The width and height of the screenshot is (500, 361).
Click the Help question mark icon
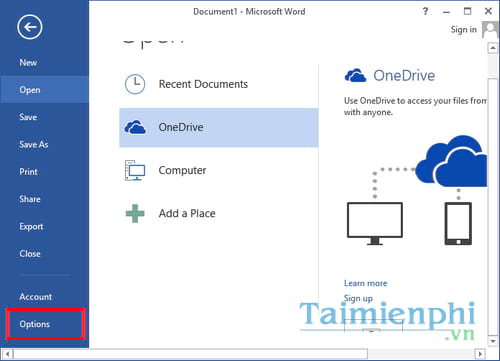point(425,11)
